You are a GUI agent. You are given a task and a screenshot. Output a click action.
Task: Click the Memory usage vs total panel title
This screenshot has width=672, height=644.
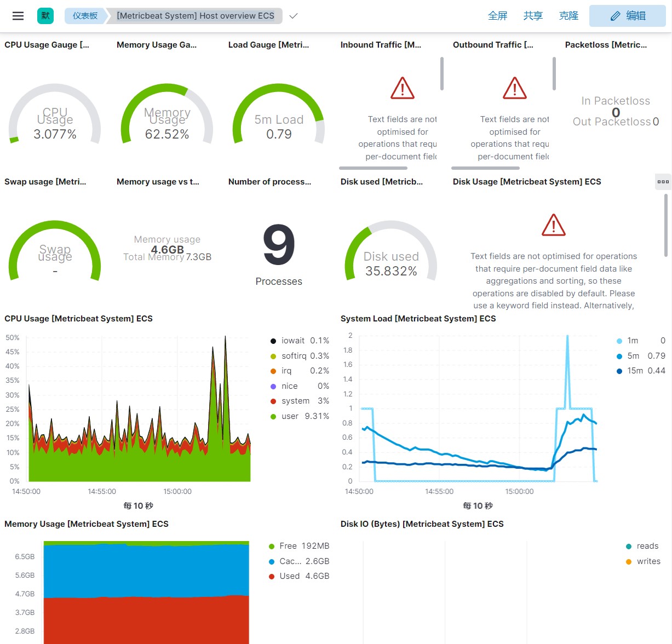pyautogui.click(x=158, y=182)
